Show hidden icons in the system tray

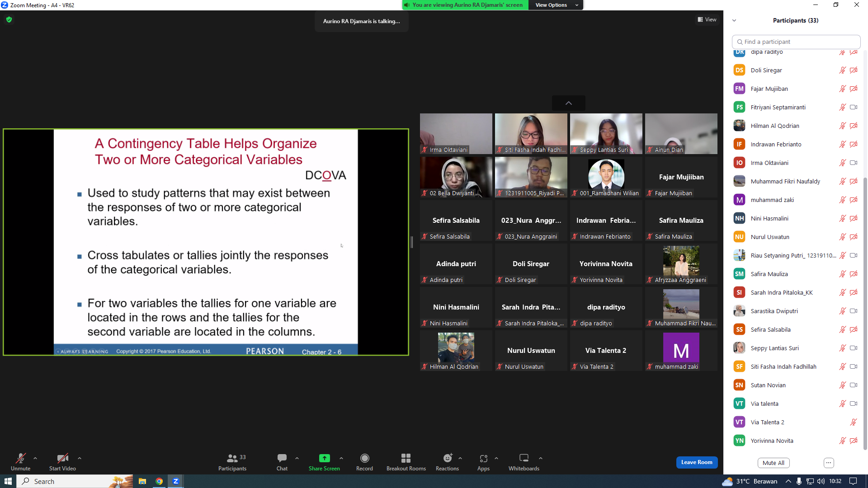coord(788,481)
